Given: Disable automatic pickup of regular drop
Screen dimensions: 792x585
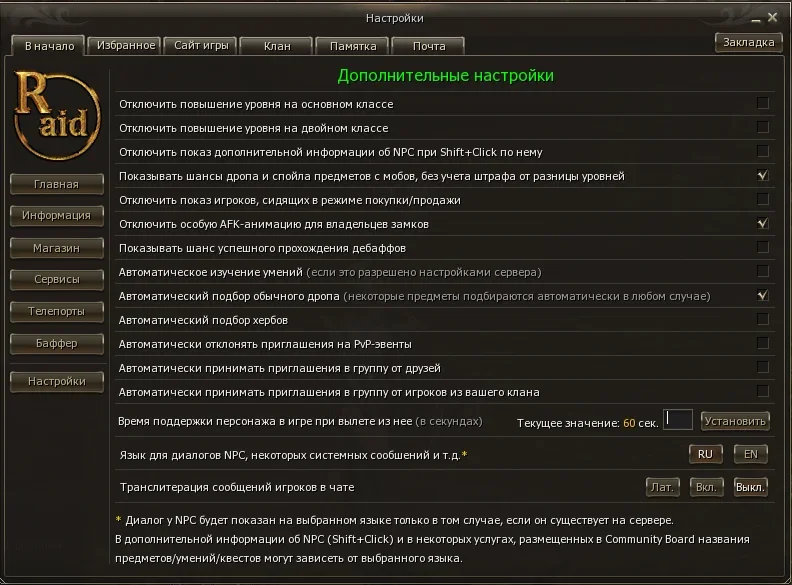Looking at the screenshot, I should pyautogui.click(x=763, y=295).
